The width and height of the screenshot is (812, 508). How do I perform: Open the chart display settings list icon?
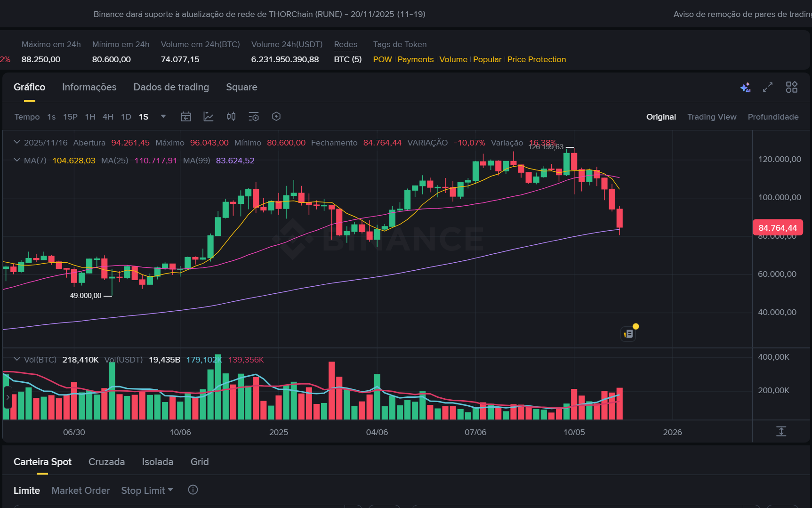pos(254,117)
